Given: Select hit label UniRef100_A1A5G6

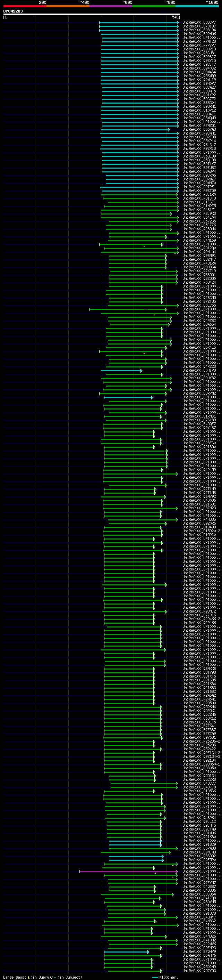Looking at the screenshot, I should tap(199, 791).
